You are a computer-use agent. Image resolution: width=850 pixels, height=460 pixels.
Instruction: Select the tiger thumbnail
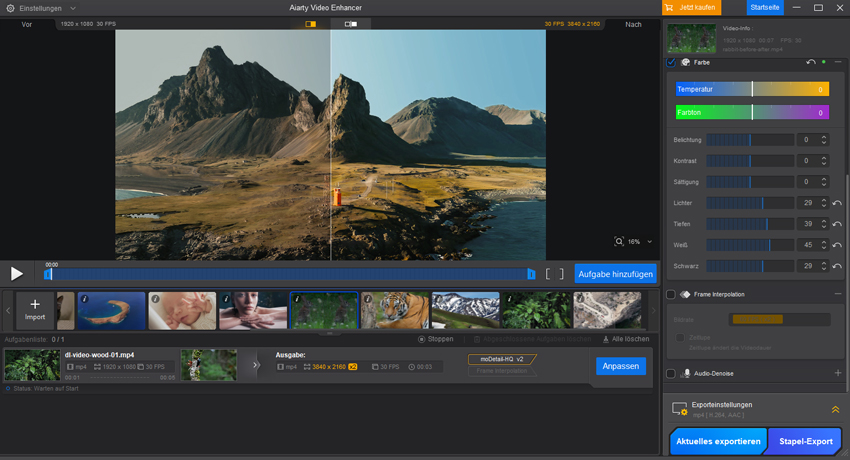click(x=395, y=310)
